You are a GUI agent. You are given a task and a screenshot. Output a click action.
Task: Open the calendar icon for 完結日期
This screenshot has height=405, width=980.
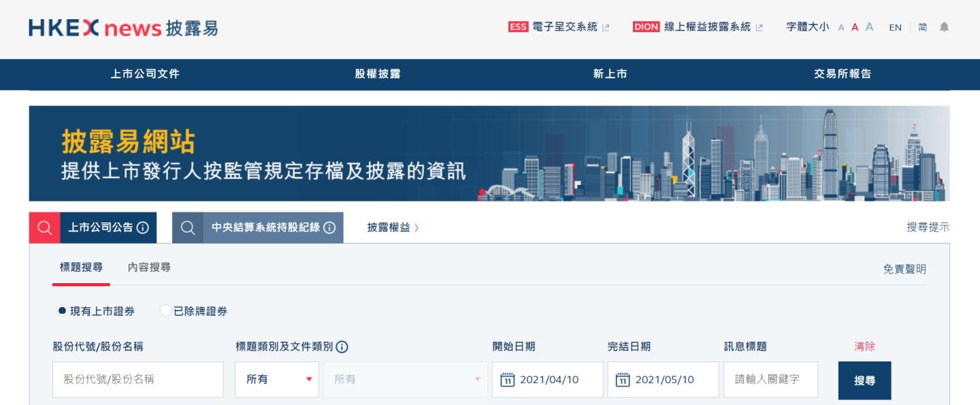click(x=622, y=379)
